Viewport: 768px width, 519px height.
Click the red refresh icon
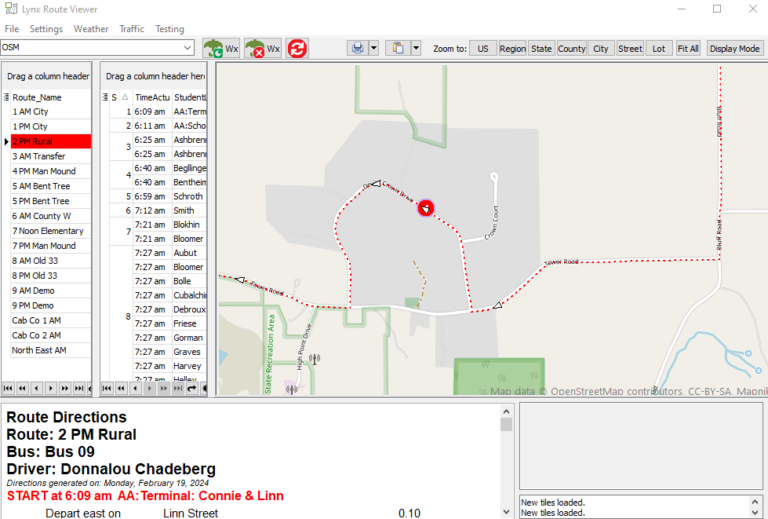297,48
